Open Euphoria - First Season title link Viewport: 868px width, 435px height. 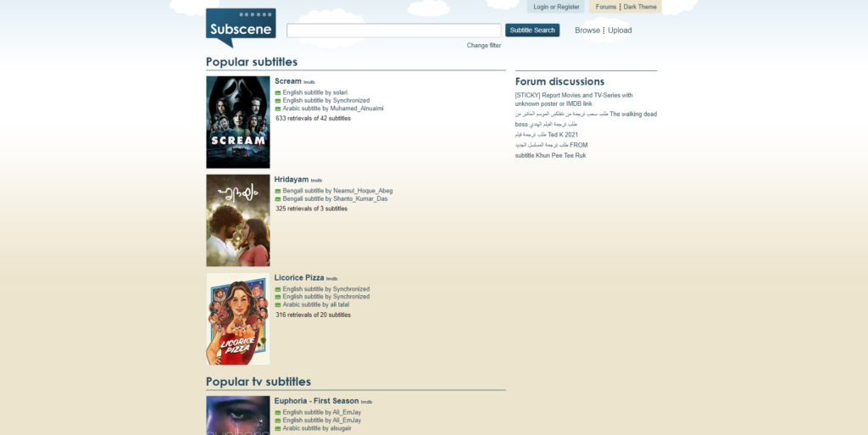(317, 401)
